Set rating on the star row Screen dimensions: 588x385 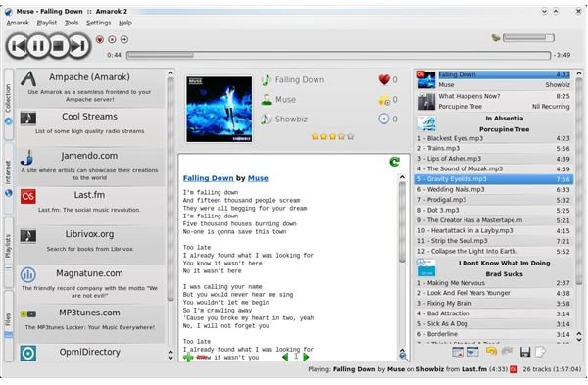[332, 136]
